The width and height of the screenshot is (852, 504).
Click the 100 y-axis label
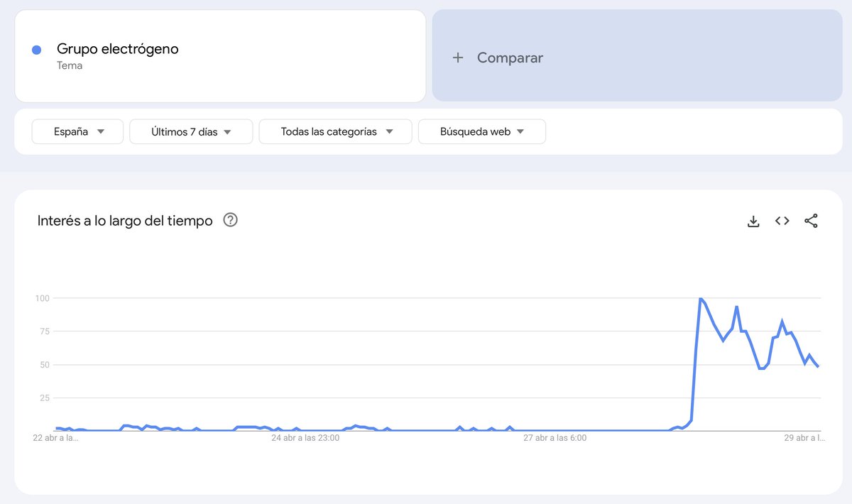[x=42, y=298]
